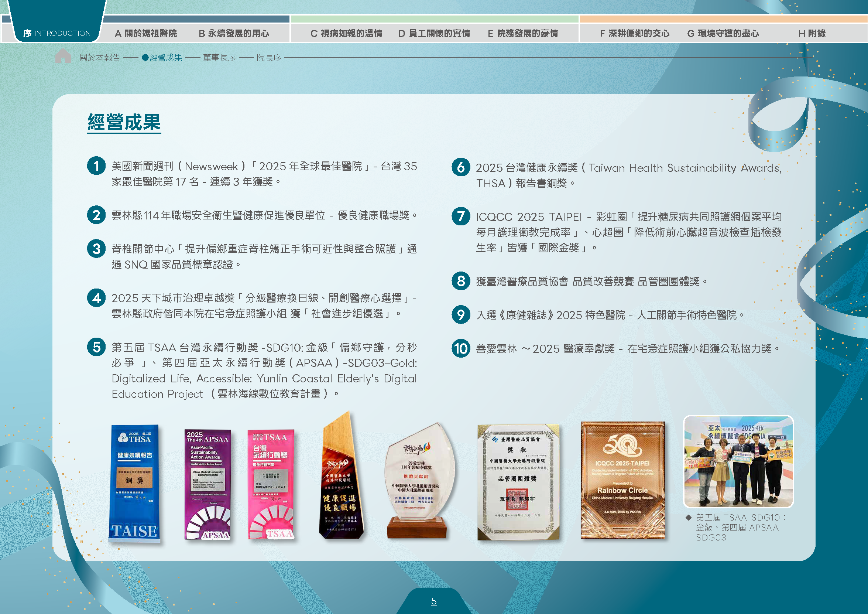Screen dimensions: 868x614
Task: Switch to A 關於媽祖醫院 tab
Action: pos(146,34)
